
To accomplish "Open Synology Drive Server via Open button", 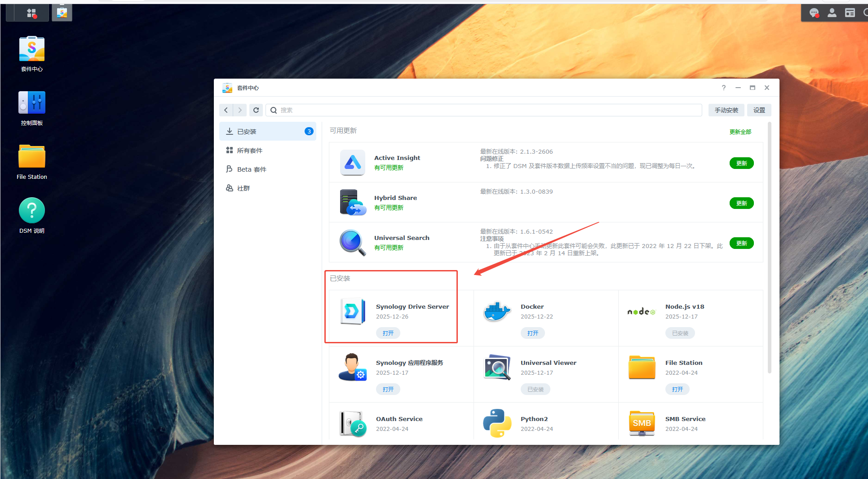I will 388,333.
